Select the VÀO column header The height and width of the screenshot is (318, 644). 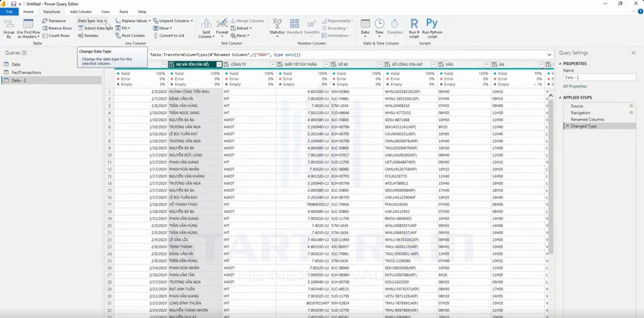point(464,64)
